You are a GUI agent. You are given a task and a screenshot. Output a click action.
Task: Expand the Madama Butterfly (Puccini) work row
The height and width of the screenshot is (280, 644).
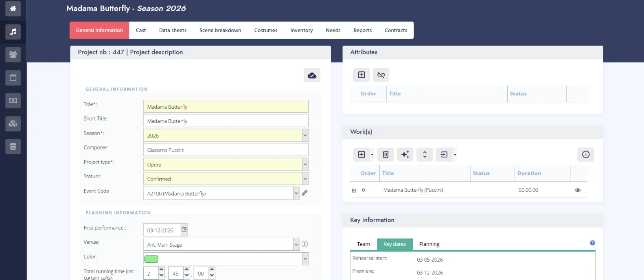pyautogui.click(x=354, y=190)
